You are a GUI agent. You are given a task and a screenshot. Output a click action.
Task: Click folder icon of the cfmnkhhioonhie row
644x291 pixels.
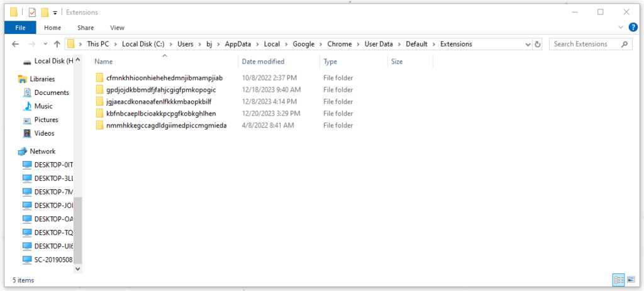point(99,77)
